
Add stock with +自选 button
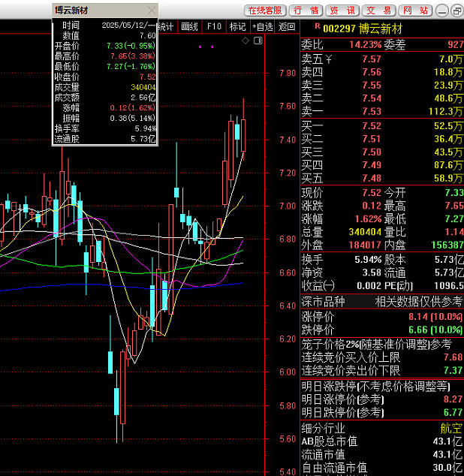click(262, 27)
